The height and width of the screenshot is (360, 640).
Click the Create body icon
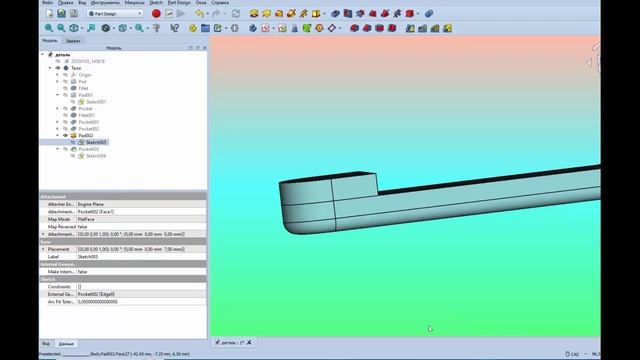click(x=253, y=28)
